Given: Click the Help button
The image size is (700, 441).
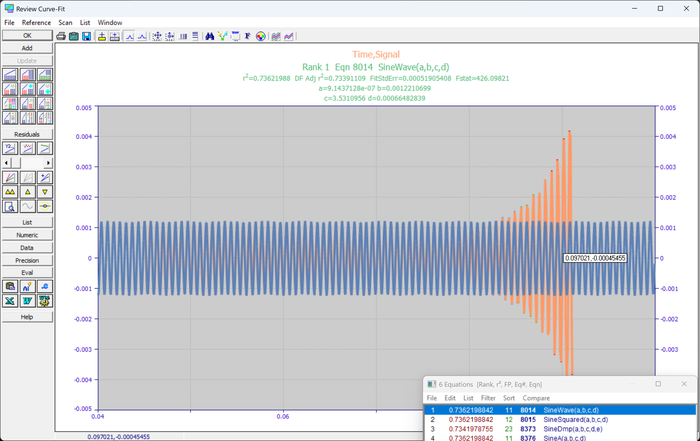Looking at the screenshot, I should point(27,317).
